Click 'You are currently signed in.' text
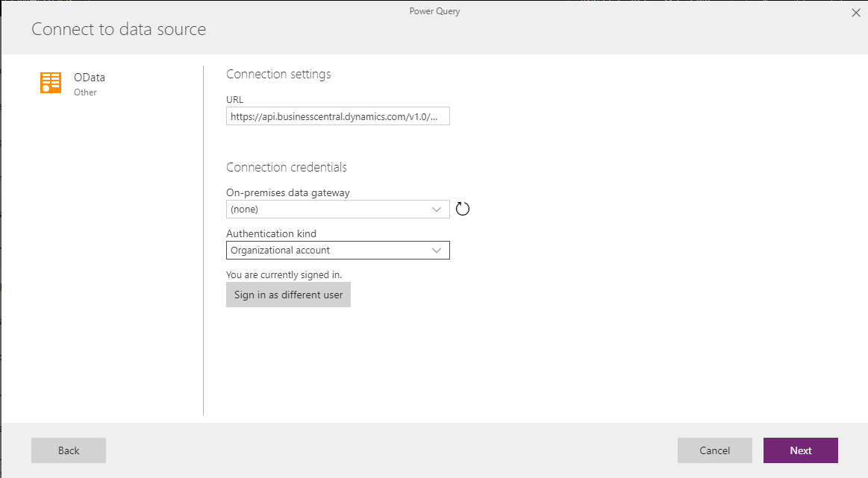The image size is (868, 478). coord(284,274)
